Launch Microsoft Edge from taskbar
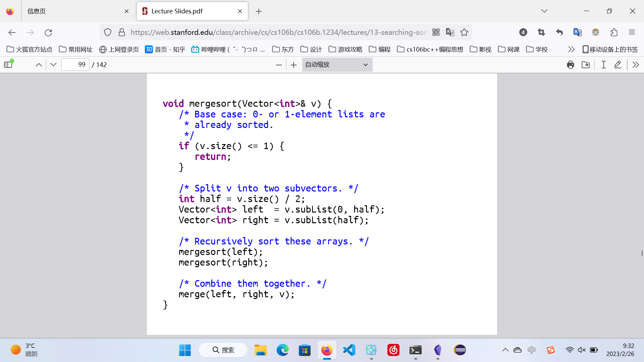The height and width of the screenshot is (362, 644). [x=282, y=350]
